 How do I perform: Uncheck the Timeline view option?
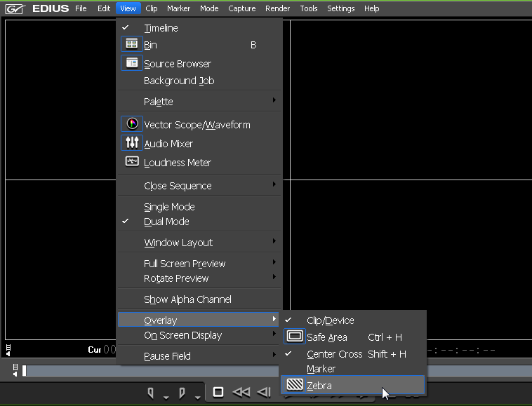161,28
